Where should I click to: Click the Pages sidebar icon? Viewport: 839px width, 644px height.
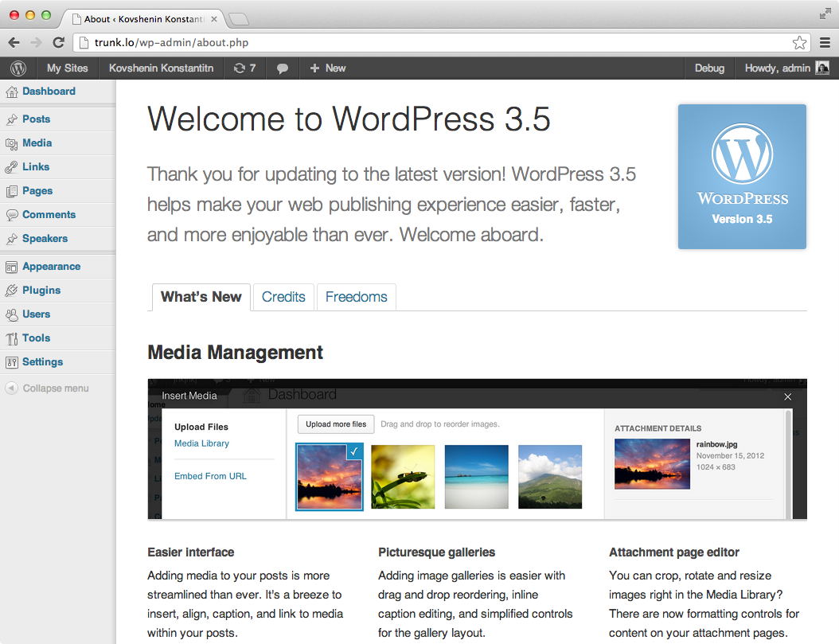12,191
